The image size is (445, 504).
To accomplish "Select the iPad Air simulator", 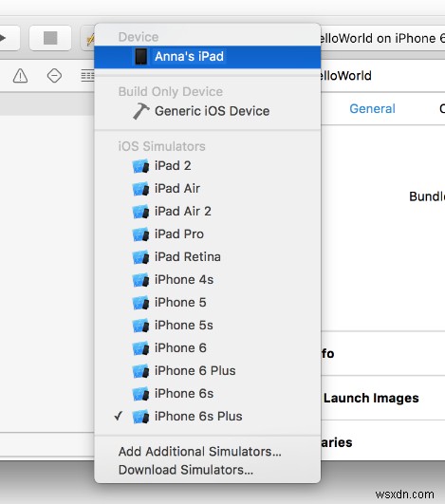I will tap(207, 189).
